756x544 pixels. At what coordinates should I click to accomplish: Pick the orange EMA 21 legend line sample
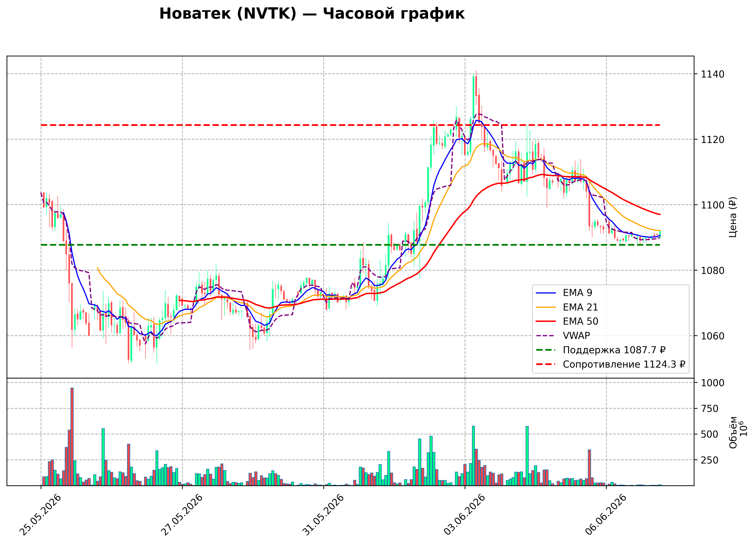(x=546, y=308)
